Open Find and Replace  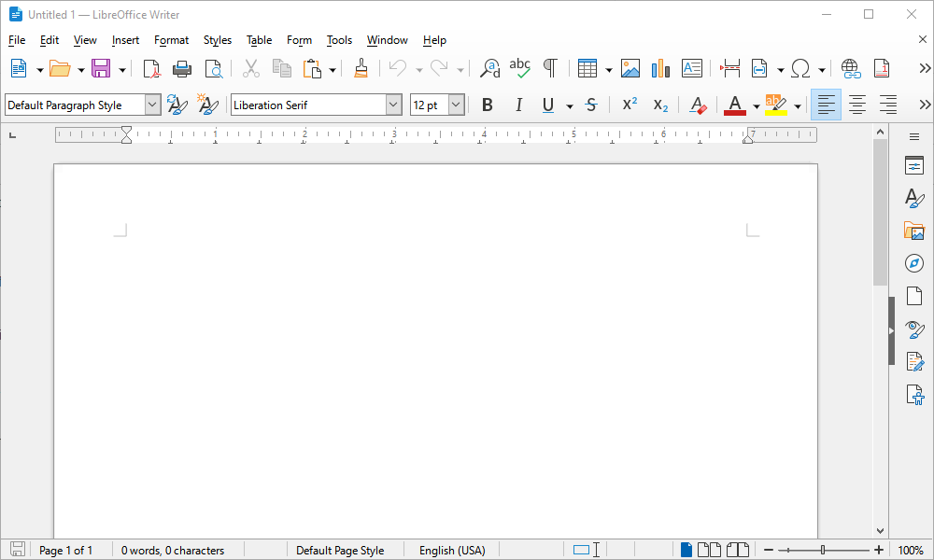pos(489,68)
